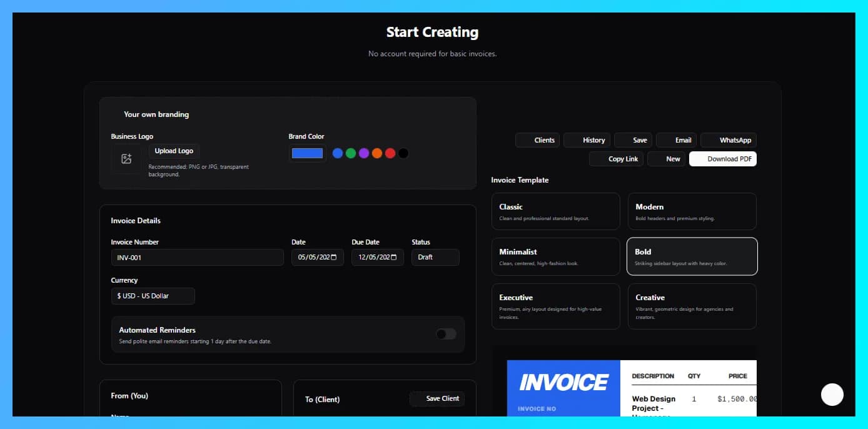Click the Invoice Number field INV-001
The image size is (868, 429).
198,257
